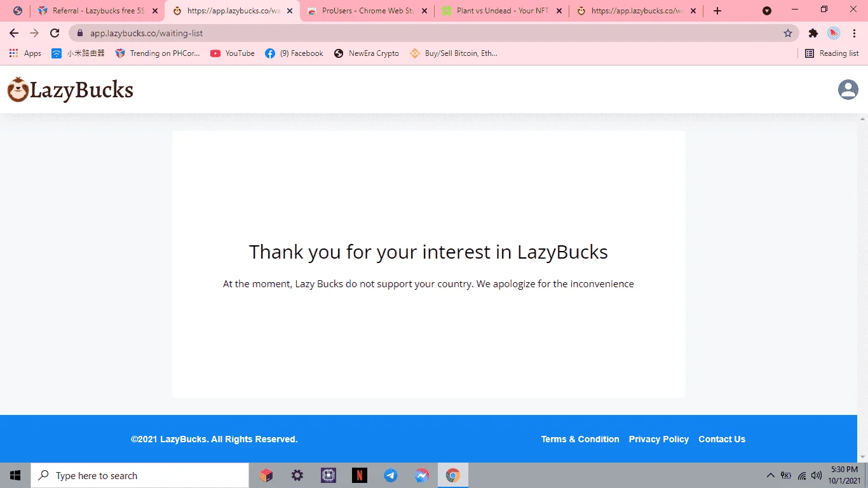Close the ProUsers Chrome Web Store tab
Screen dimensions: 868x488
(424, 11)
